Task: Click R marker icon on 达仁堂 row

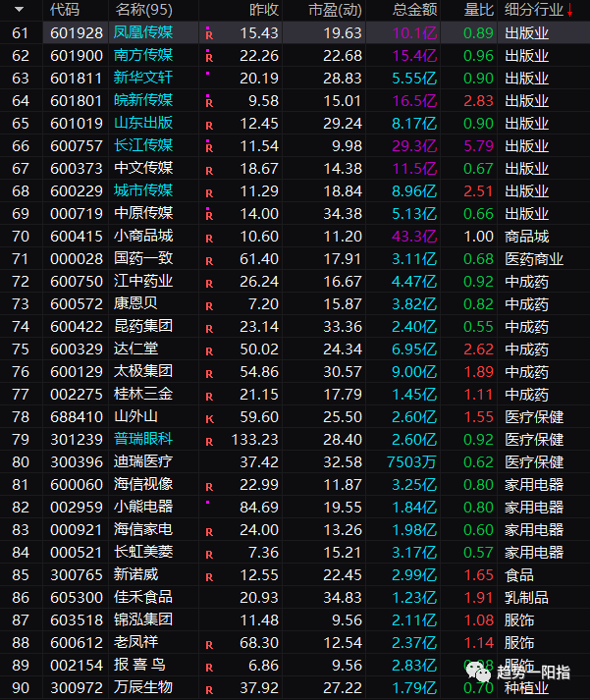Action: pos(209,351)
